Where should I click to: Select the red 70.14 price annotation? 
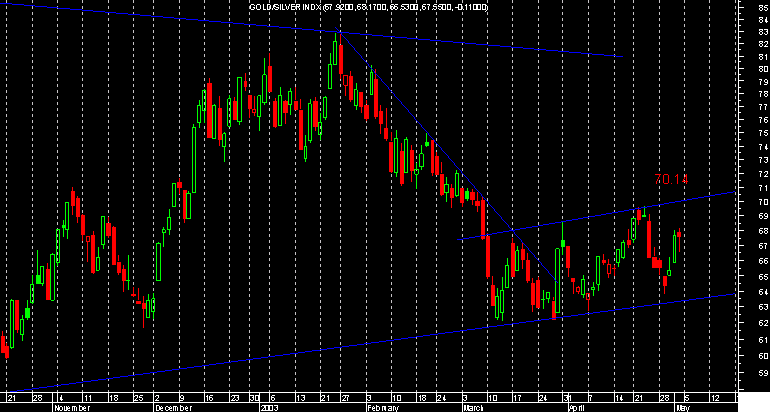[x=671, y=180]
